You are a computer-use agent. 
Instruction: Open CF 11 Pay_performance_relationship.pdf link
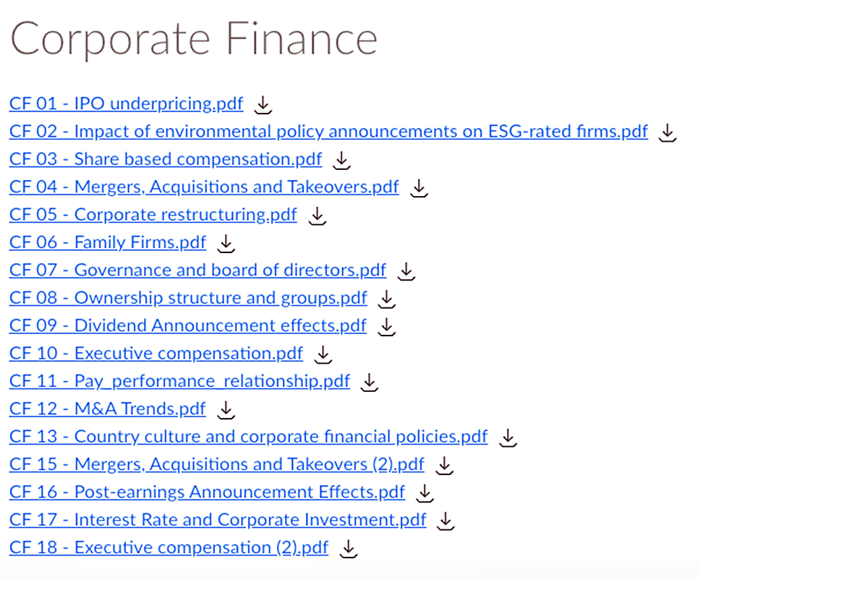(179, 381)
